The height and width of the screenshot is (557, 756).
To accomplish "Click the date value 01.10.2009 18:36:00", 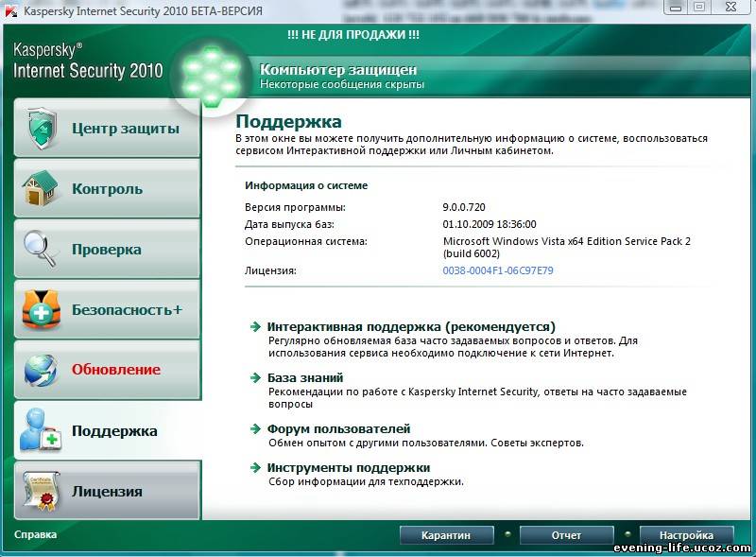I will tap(490, 224).
